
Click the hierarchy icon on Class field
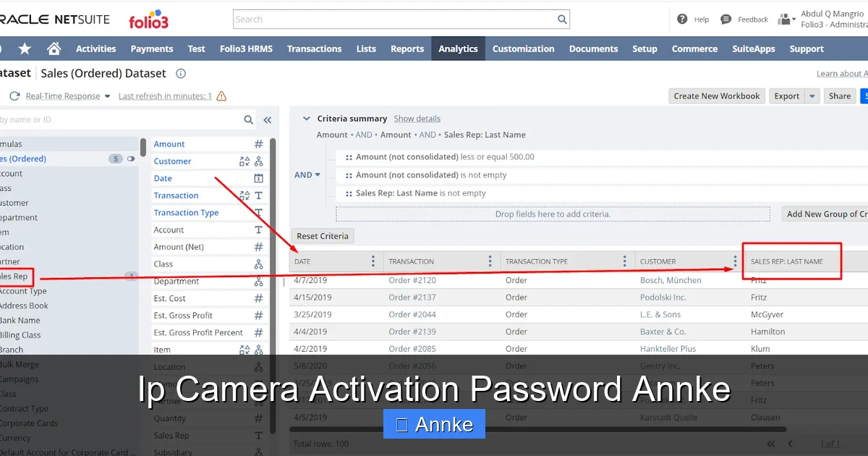coord(259,264)
